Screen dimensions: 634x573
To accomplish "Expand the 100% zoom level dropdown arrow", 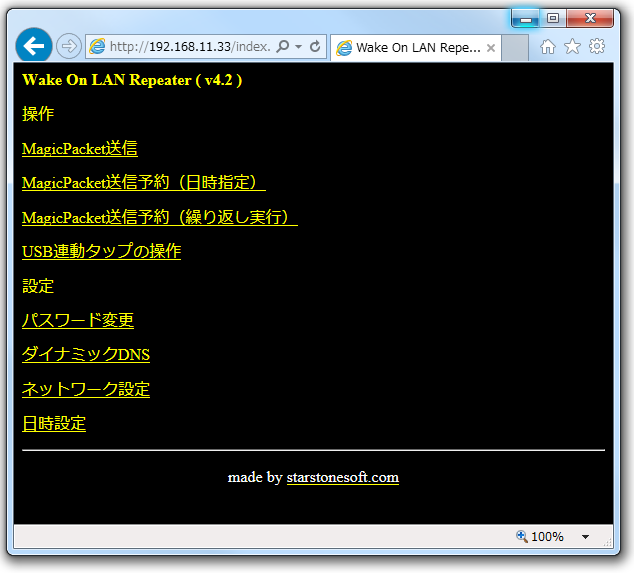I will click(x=585, y=537).
